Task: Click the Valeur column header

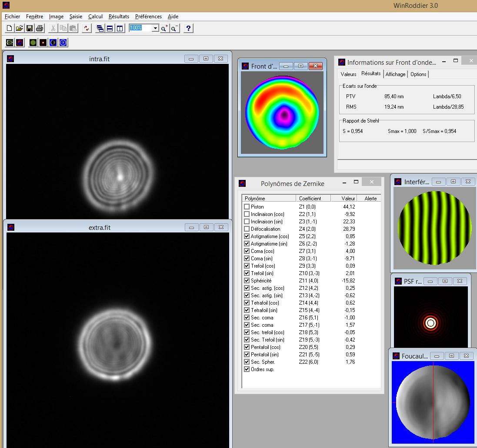Action: point(348,199)
